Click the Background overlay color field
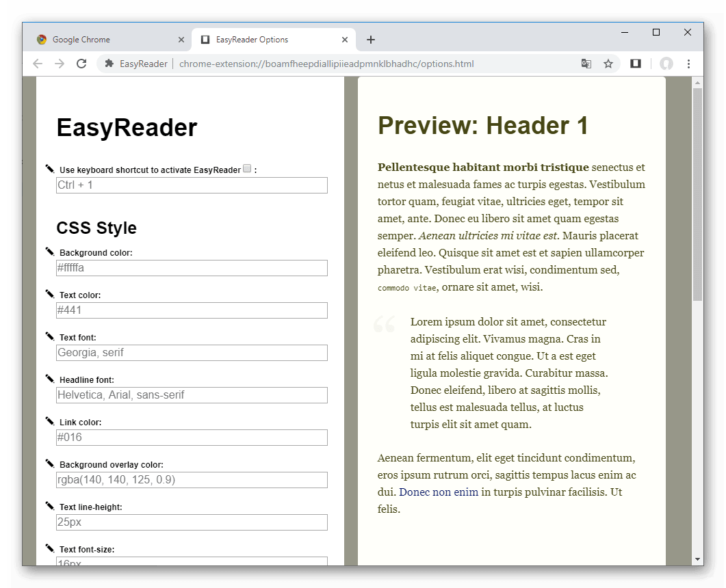726x588 pixels. coord(192,480)
